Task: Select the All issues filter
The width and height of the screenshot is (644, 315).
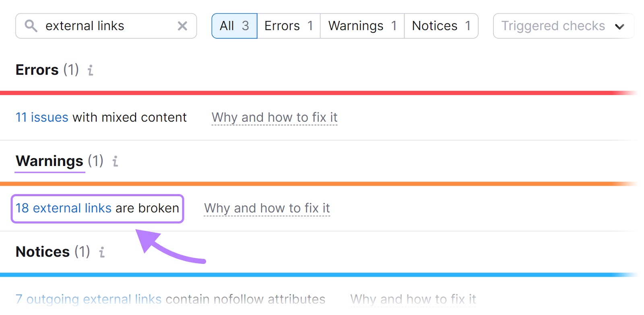Action: coord(234,26)
